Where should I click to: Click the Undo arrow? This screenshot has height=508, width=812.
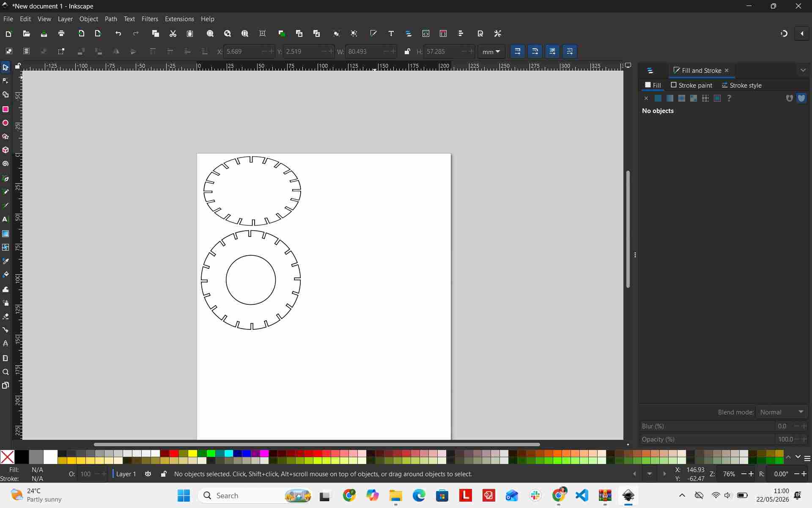tap(118, 33)
